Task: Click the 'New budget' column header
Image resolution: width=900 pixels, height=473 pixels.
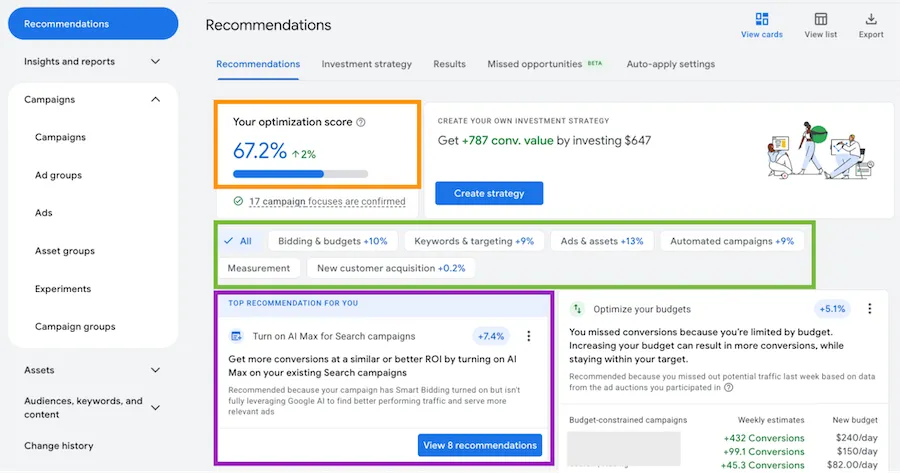Action: coord(855,420)
